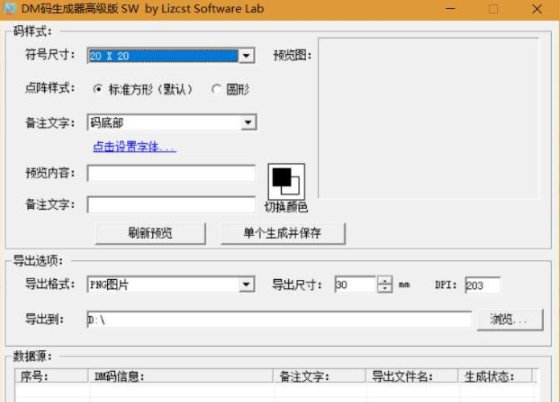Screen dimensions: 560x402
Task: Open the 点击设置字体 link
Action: tap(134, 146)
